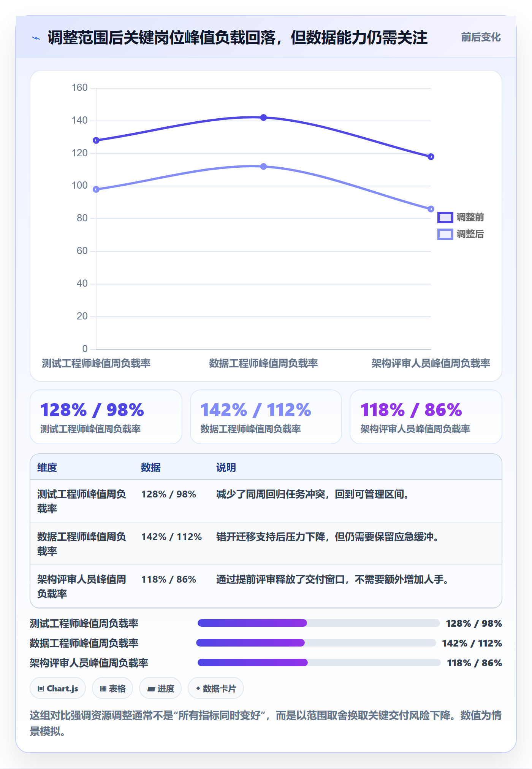Toggle the 调整前 legend swatch
Viewport: 532px width, 769px height.
click(445, 218)
